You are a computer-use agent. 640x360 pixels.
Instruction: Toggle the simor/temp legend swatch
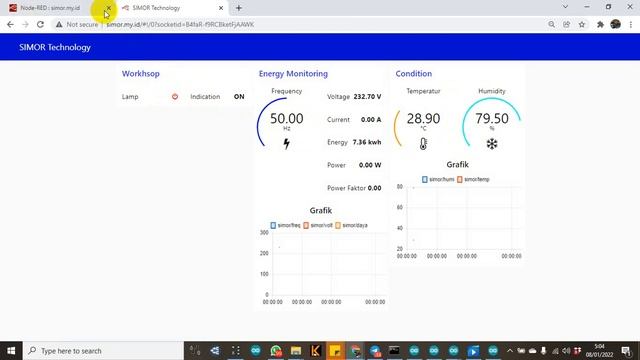(x=460, y=179)
